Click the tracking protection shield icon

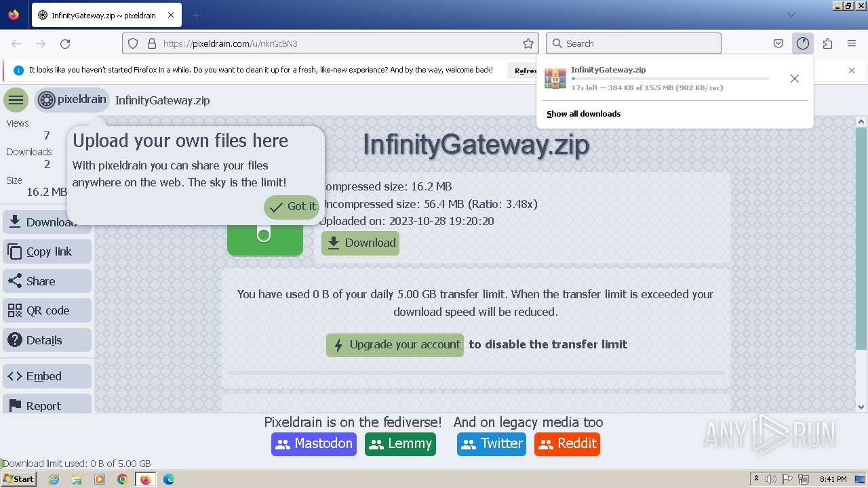[x=133, y=43]
